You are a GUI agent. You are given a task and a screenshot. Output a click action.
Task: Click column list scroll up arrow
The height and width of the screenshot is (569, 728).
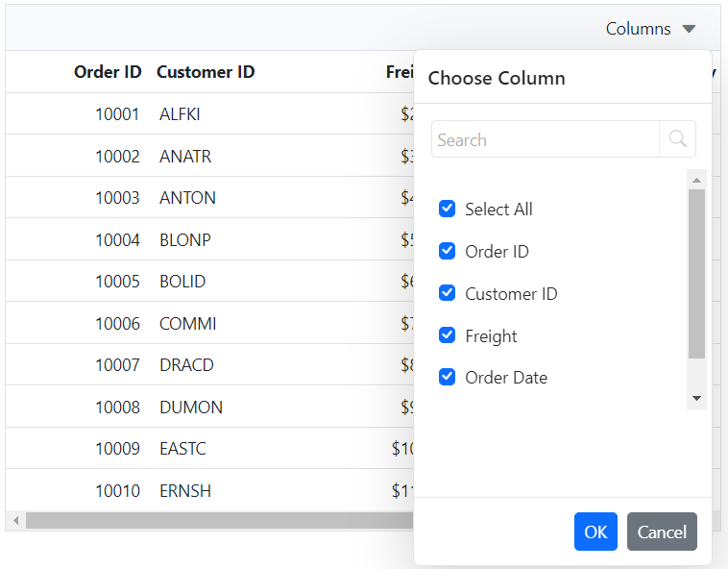pos(696,180)
